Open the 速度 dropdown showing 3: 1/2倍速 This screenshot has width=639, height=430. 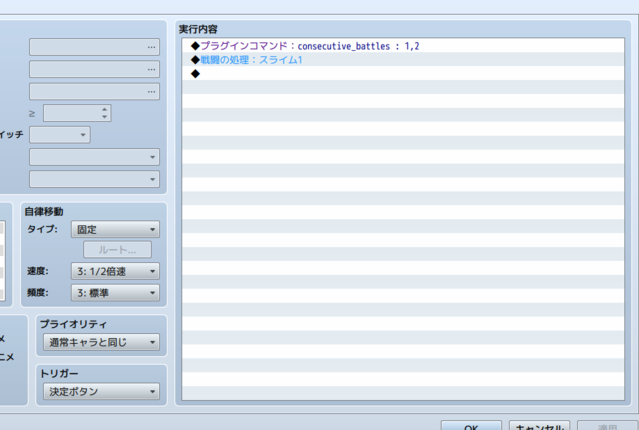pyautogui.click(x=115, y=271)
